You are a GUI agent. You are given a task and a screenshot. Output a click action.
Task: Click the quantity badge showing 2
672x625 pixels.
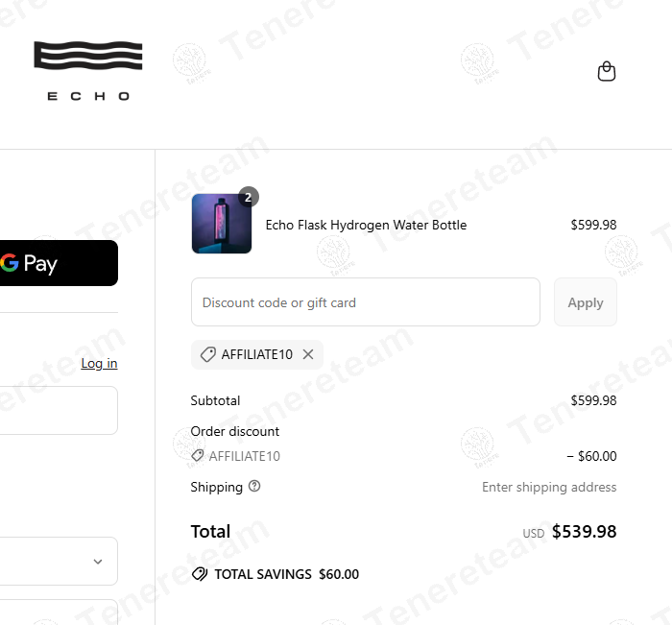click(248, 197)
